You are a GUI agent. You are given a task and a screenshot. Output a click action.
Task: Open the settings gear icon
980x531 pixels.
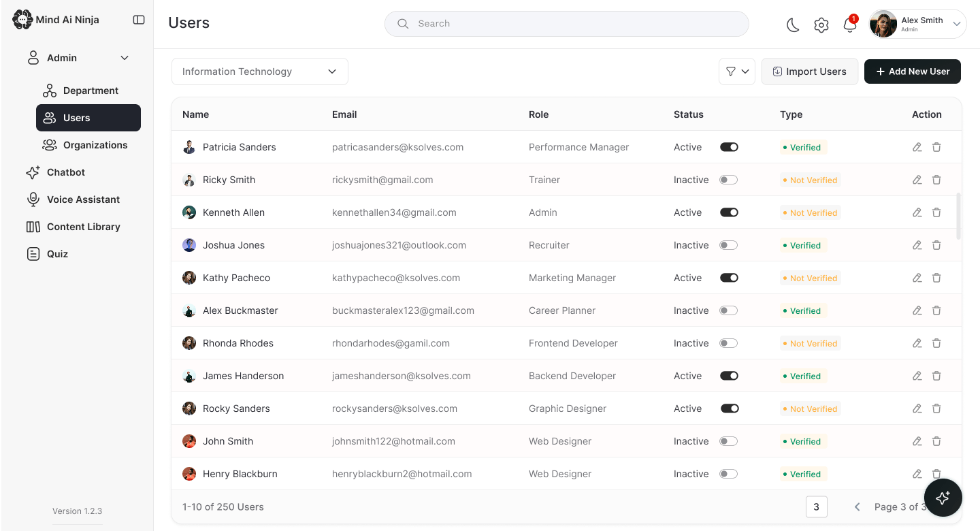click(x=821, y=25)
